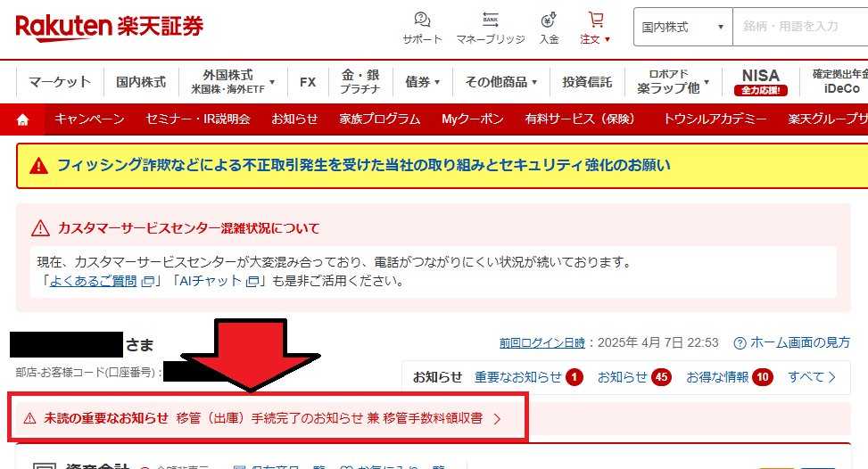Open the 投資信託 menu
Viewport: 868px width, 469px height.
[x=587, y=82]
